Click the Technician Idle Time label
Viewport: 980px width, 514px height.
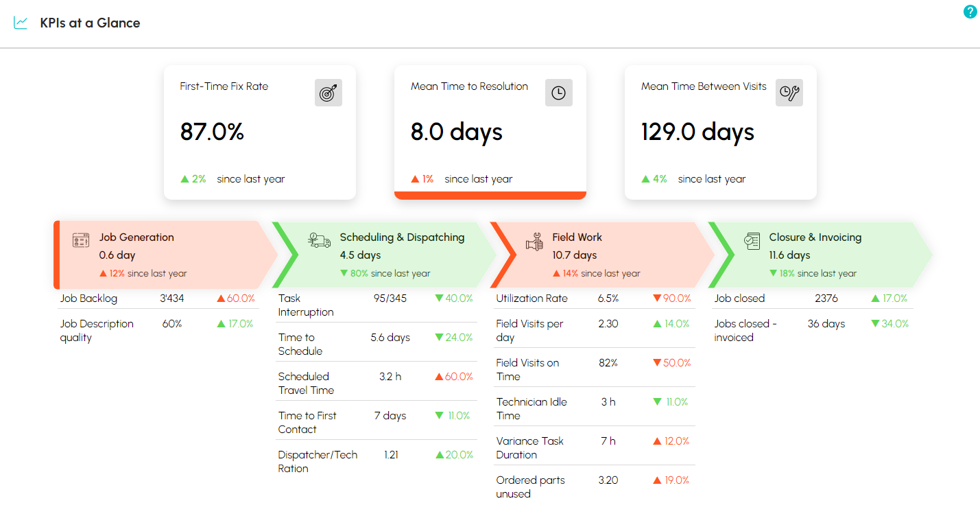click(531, 409)
